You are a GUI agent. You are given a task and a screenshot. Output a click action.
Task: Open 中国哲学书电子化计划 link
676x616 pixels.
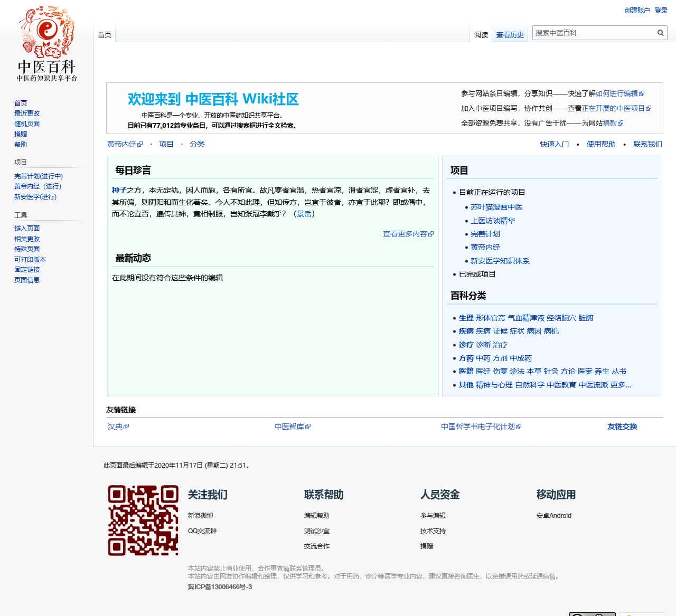pos(481,427)
